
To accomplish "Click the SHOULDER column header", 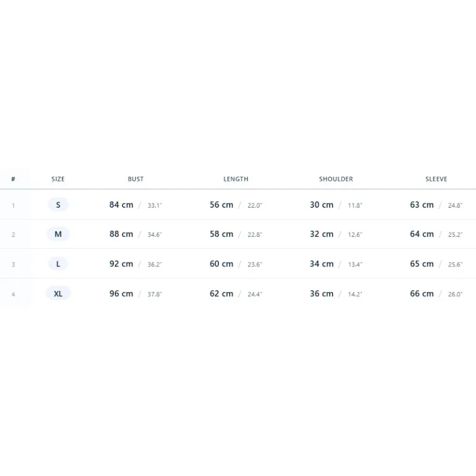I will click(x=336, y=179).
